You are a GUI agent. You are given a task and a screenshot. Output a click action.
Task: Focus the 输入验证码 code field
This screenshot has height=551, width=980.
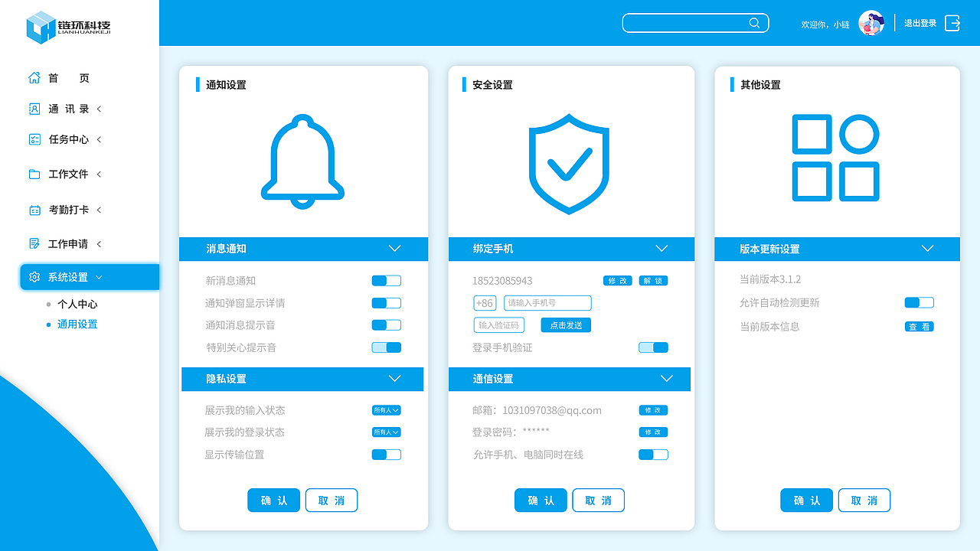click(499, 325)
